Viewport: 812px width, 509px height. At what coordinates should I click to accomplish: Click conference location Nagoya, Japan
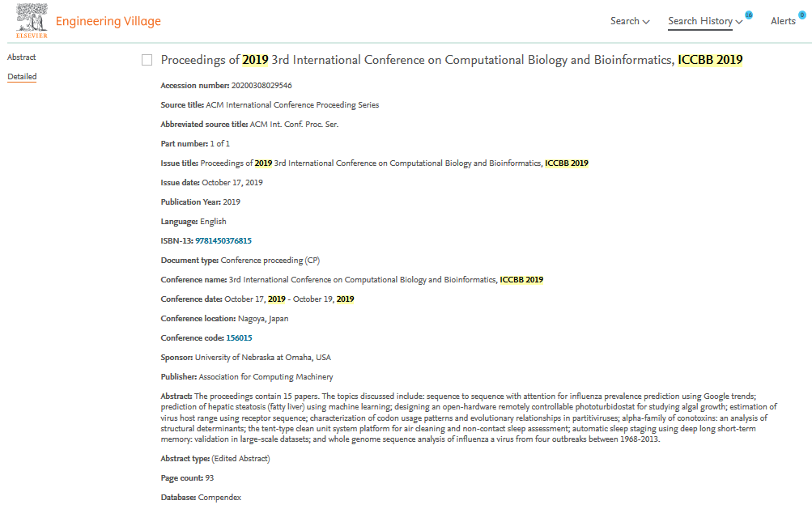[x=263, y=319]
